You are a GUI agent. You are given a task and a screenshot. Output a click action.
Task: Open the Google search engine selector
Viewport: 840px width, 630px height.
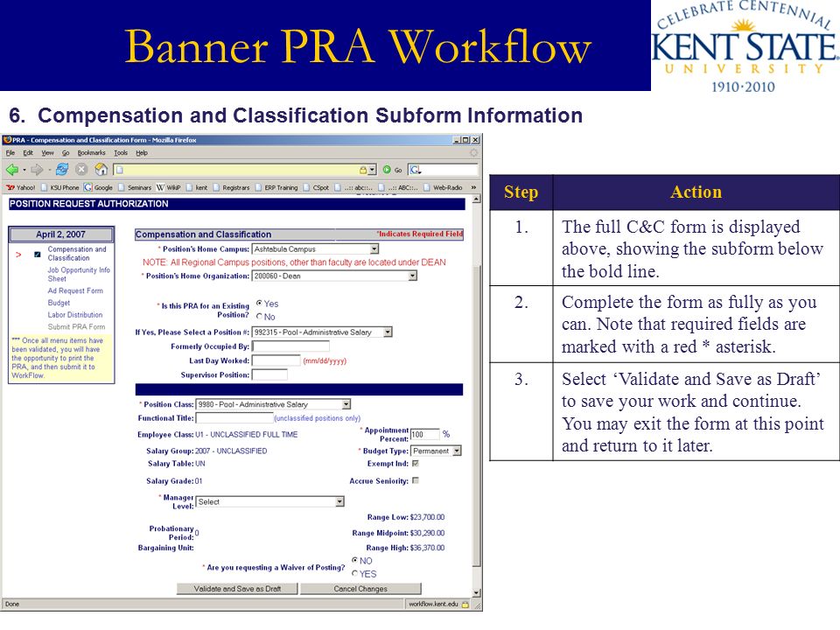click(415, 170)
